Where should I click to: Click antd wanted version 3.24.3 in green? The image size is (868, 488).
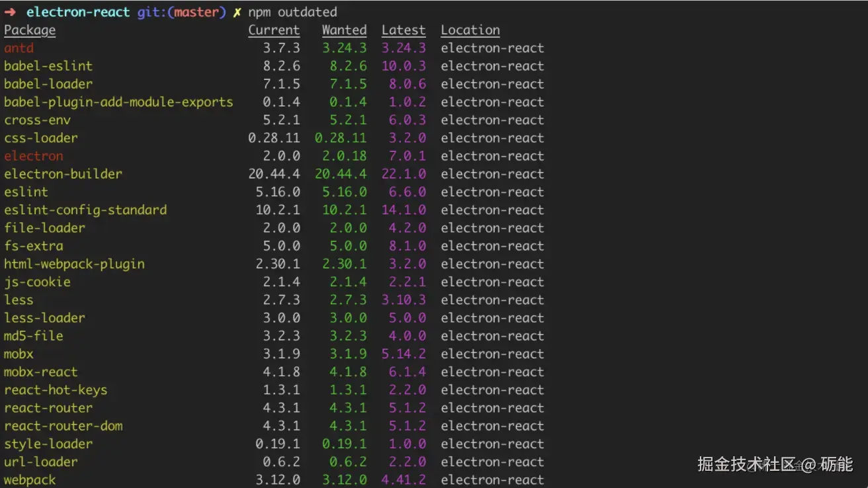coord(344,48)
